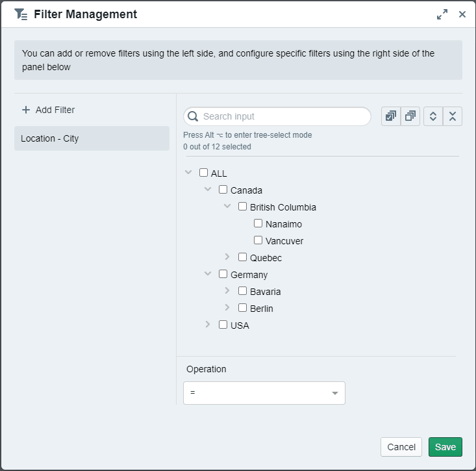Click the plus icon beside Add Filter
The image size is (476, 471).
coord(26,110)
